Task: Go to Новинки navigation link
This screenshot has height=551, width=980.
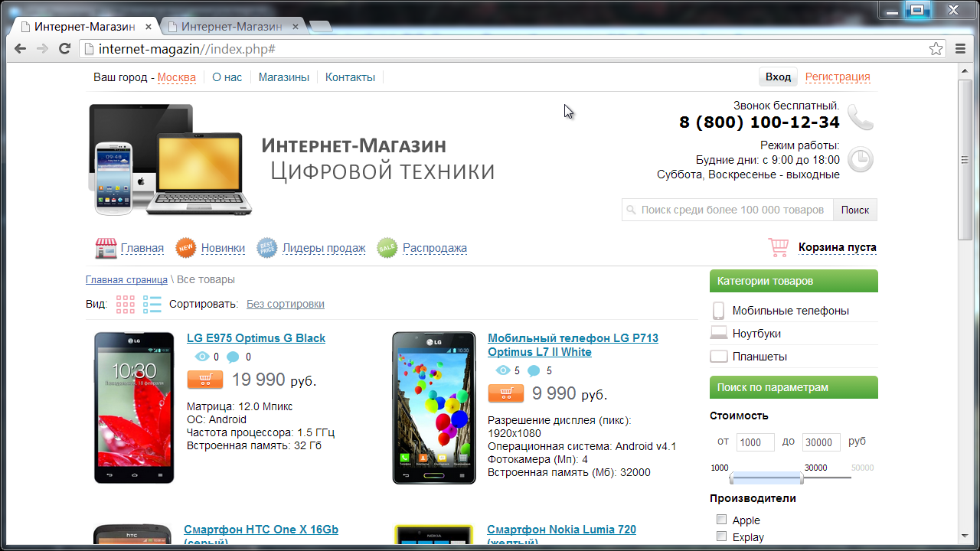Action: (x=223, y=248)
